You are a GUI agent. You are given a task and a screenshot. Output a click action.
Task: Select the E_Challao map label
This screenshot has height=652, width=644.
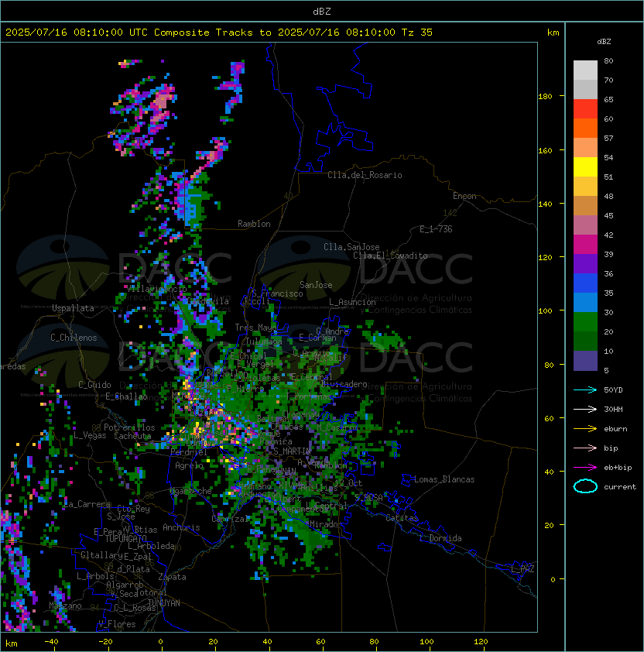pyautogui.click(x=126, y=396)
